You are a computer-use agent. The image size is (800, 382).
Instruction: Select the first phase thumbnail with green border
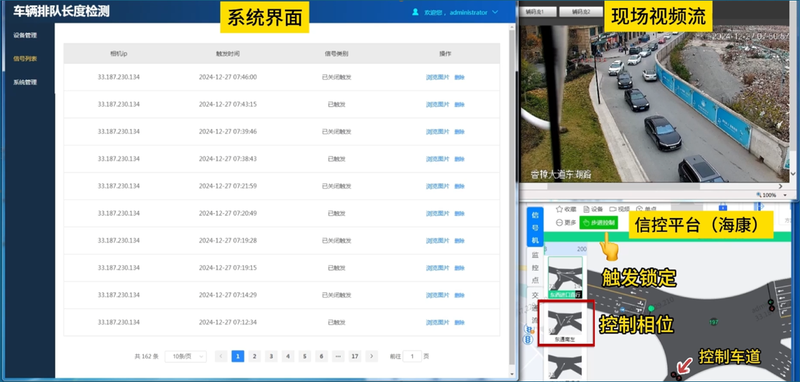pos(565,277)
